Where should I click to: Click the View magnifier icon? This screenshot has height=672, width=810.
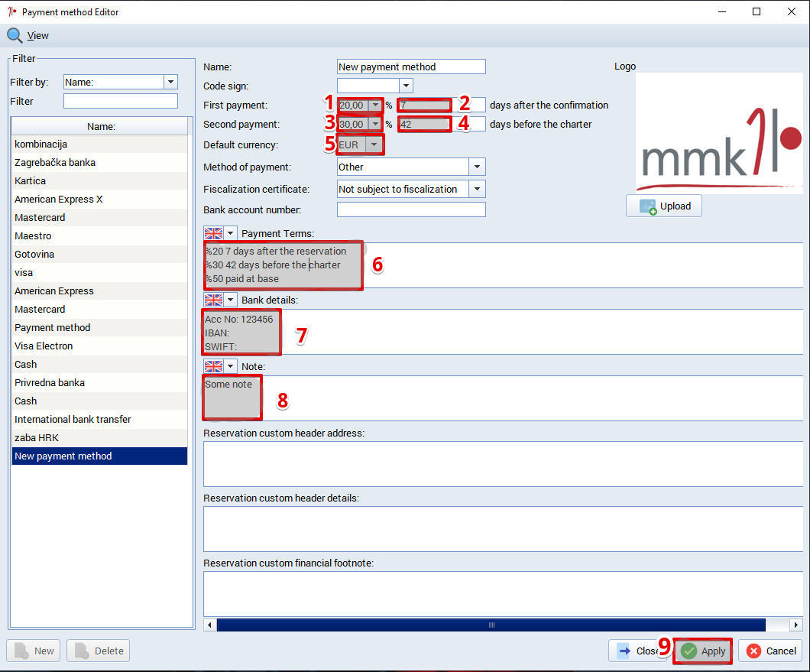(15, 36)
